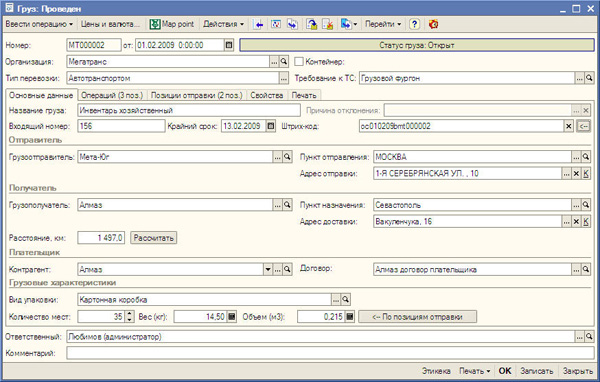Screen dimensions: 600x382
Task: Clear the Адрес доставки field
Action: 576,221
